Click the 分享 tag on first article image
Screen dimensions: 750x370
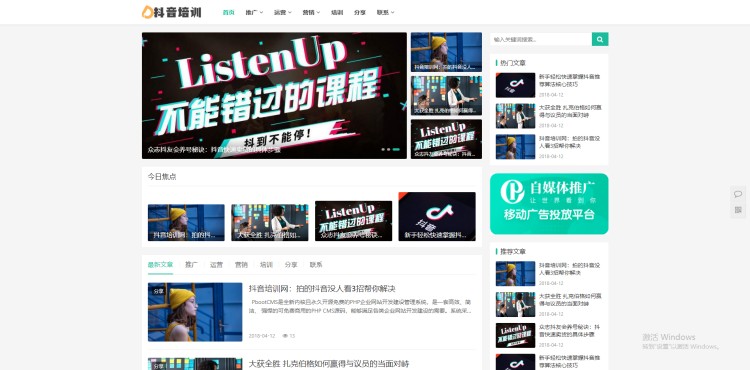158,291
